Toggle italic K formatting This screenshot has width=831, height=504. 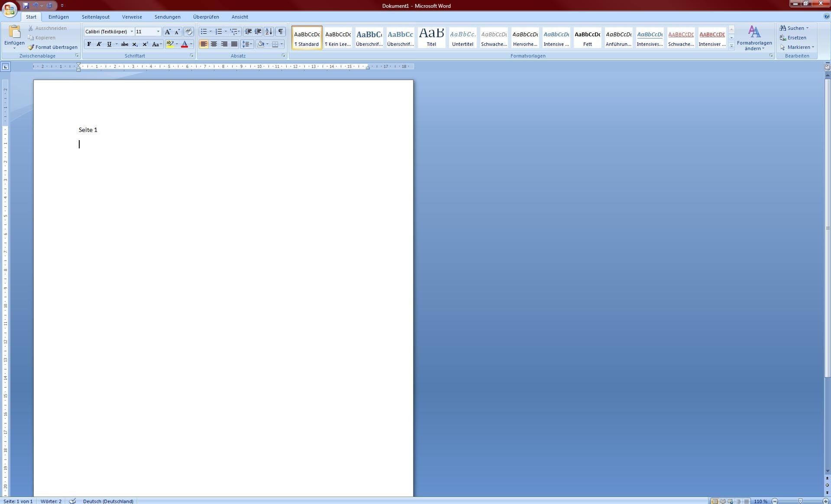99,44
